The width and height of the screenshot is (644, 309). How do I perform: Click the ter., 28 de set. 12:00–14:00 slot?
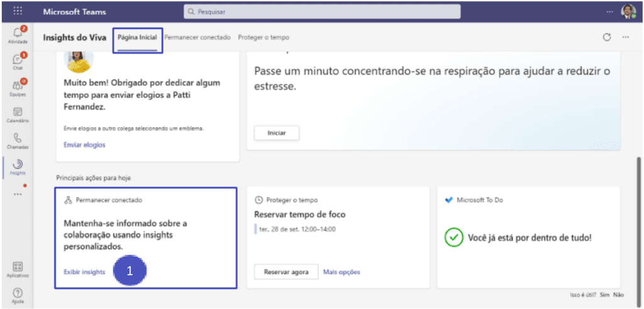pos(297,229)
